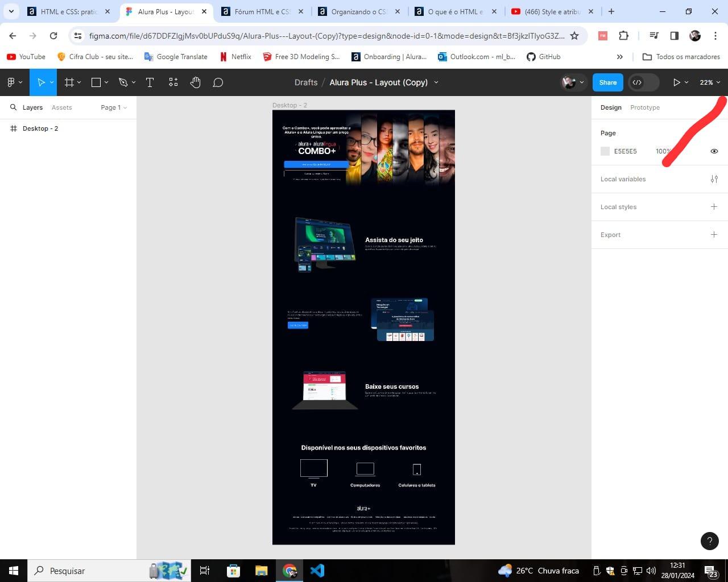Switch to Fórum HTML e CSS tab
728x582 pixels.
(x=262, y=11)
